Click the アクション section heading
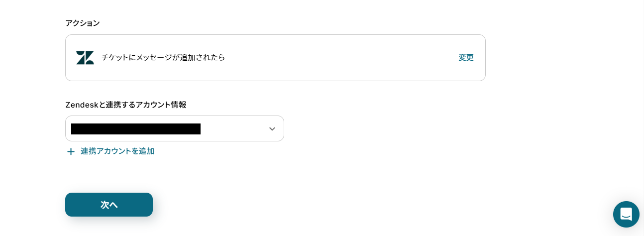 (83, 23)
